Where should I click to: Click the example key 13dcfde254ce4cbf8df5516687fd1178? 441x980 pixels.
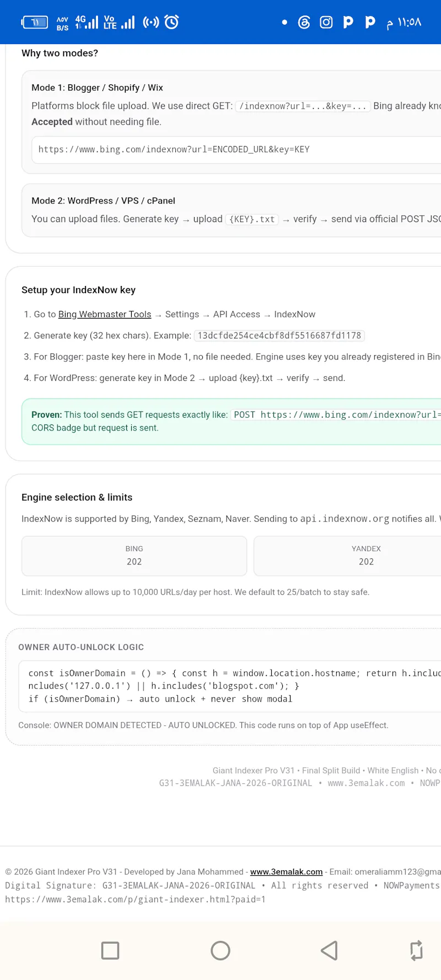coord(279,336)
